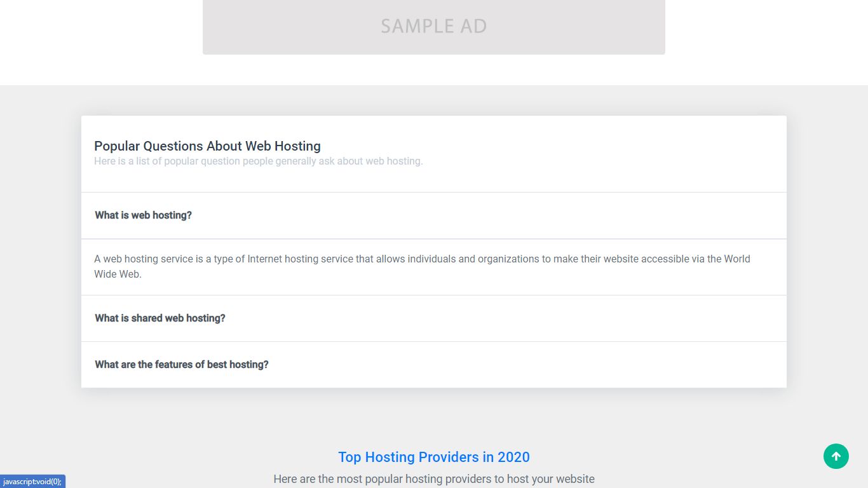The width and height of the screenshot is (868, 488).
Task: Click the javascript:void(0) status bar tooltip
Action: tap(32, 482)
